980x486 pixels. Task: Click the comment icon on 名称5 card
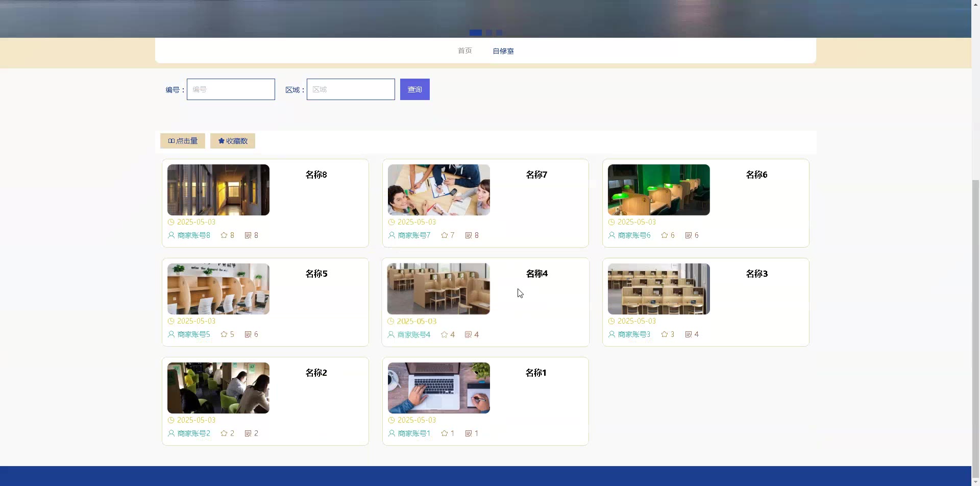(248, 334)
